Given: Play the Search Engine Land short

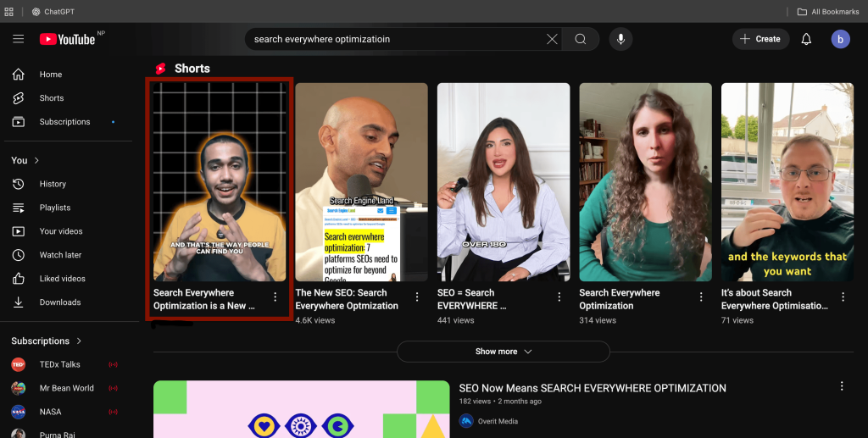Looking at the screenshot, I should pos(361,182).
